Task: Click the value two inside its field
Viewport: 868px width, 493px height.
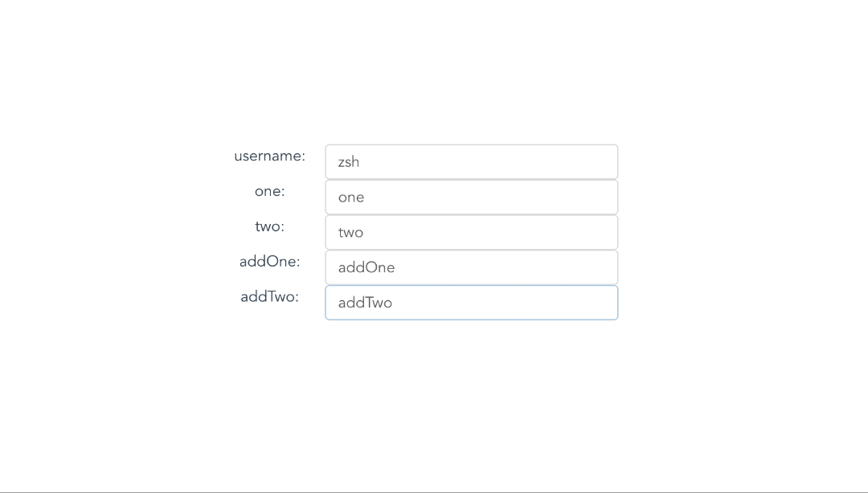Action: (x=350, y=232)
